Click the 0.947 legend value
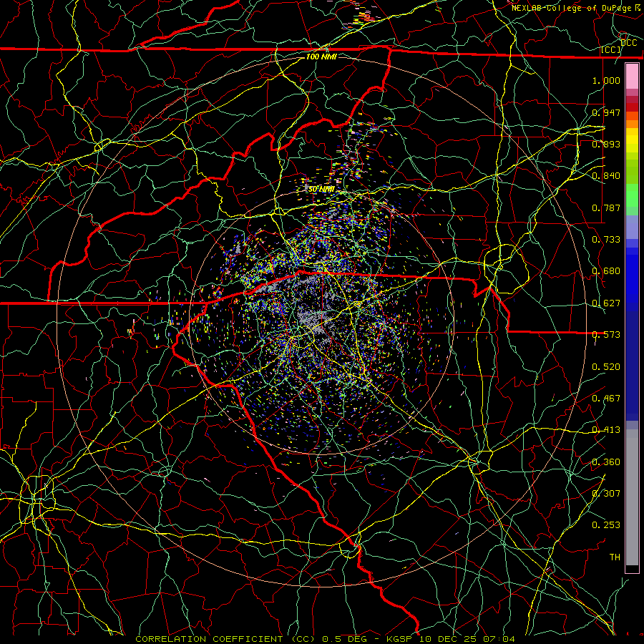The width and height of the screenshot is (644, 644). [x=606, y=112]
